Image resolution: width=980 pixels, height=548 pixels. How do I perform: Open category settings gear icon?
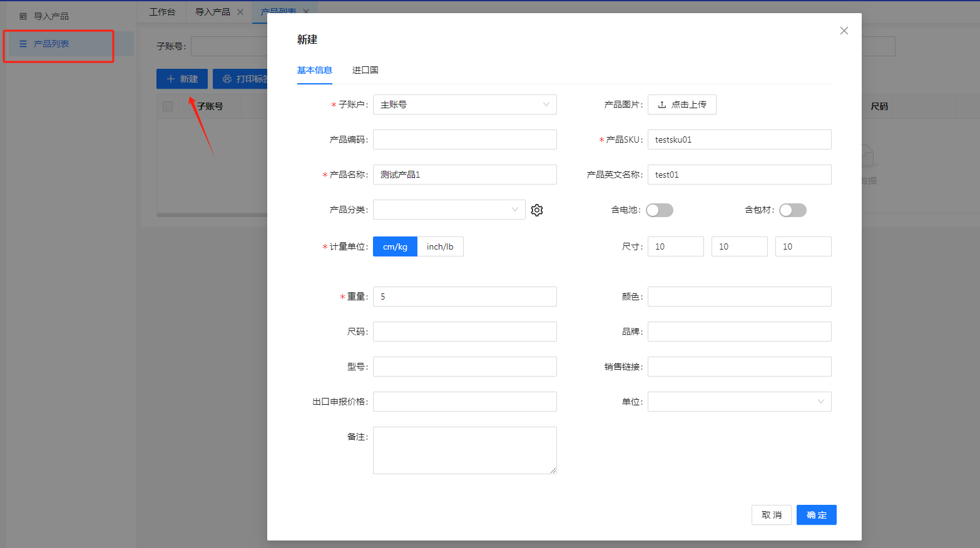(537, 210)
